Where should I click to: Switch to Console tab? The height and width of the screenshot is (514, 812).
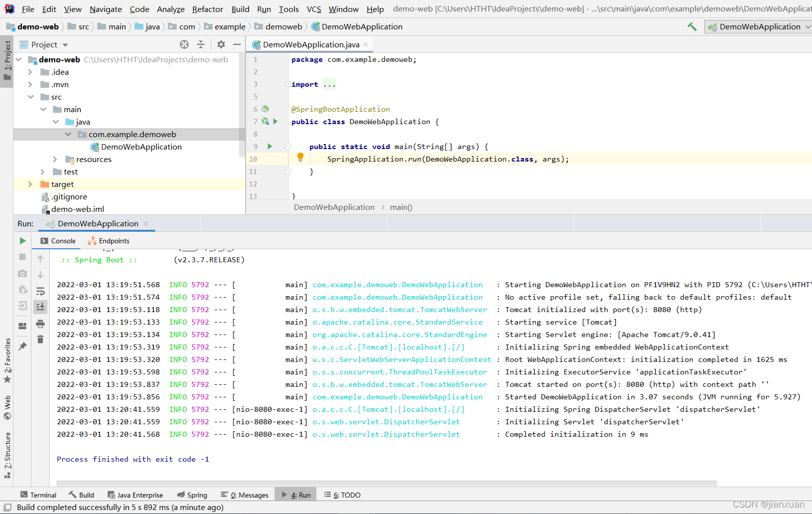click(58, 241)
